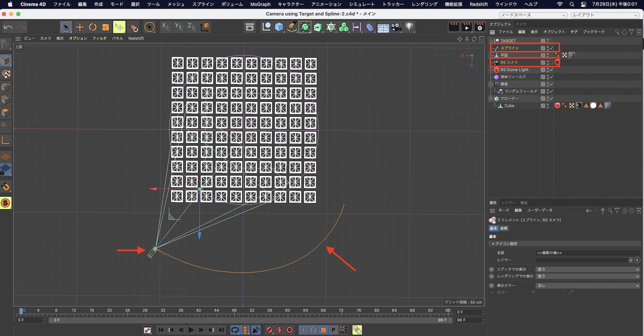This screenshot has height=336, width=644.
Task: Add a light with the lightbulb icon
Action: pyautogui.click(x=409, y=27)
